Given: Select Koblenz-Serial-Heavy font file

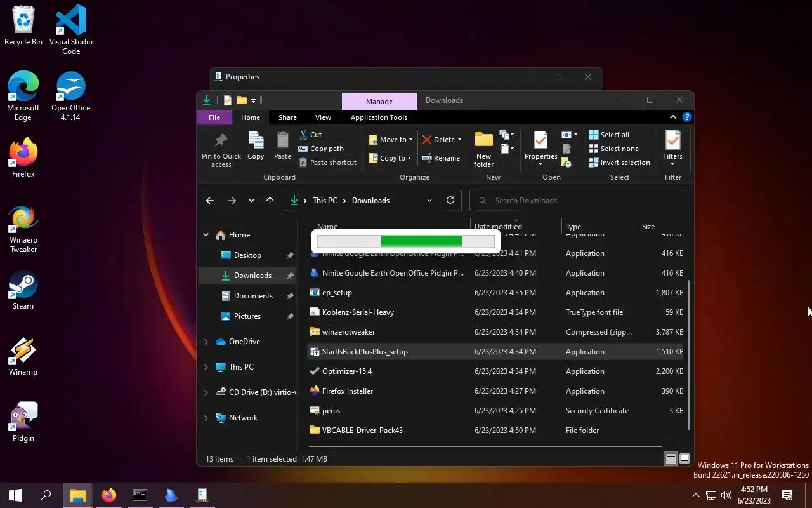Looking at the screenshot, I should click(497, 312).
